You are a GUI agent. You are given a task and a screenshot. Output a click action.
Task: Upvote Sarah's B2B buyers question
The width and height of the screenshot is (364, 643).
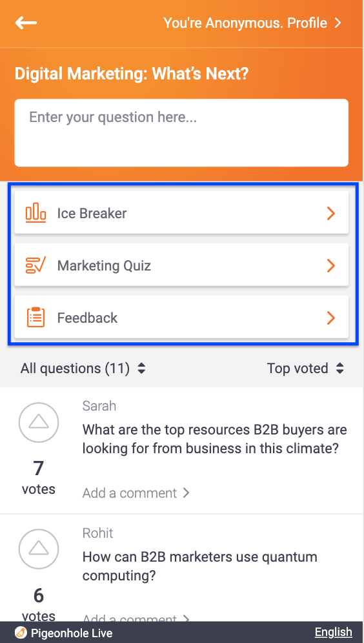(39, 422)
